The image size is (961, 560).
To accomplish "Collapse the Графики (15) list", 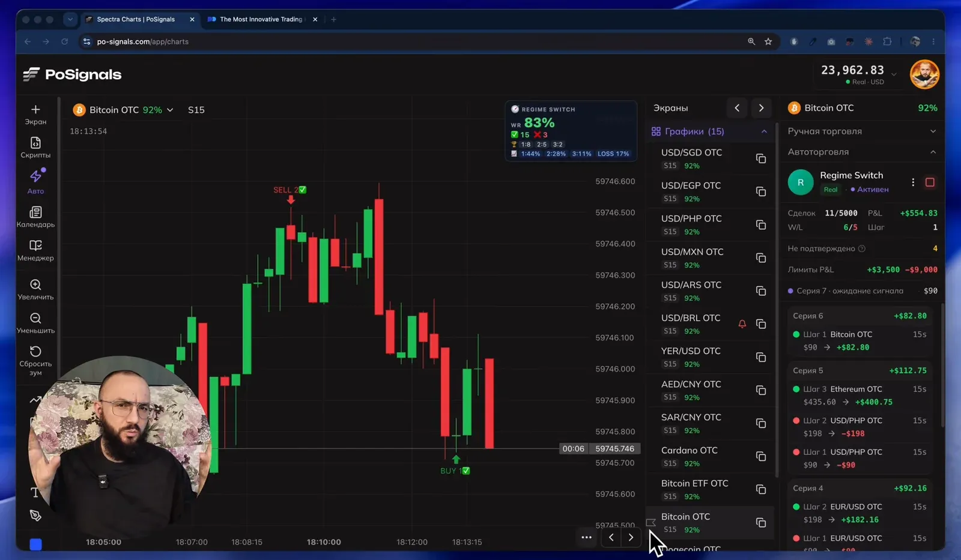I will click(x=764, y=131).
